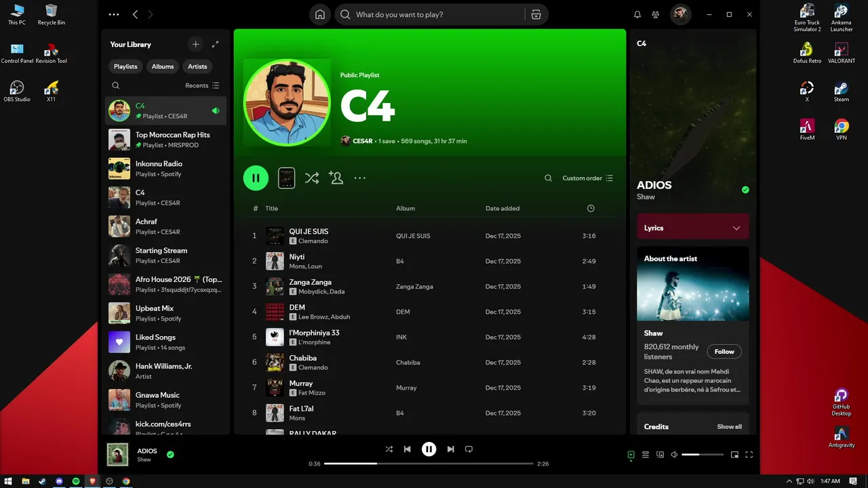
Task: Open Discord on the Windows taskbar
Action: click(x=59, y=481)
